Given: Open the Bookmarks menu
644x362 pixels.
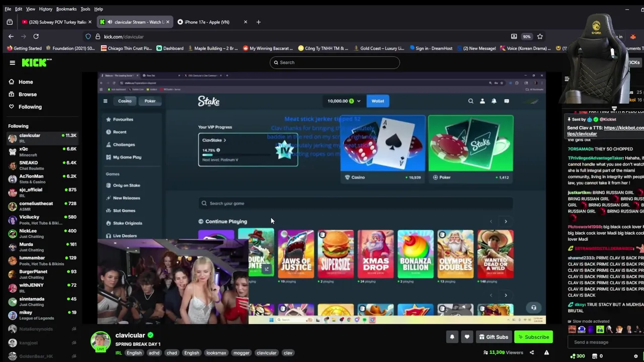Looking at the screenshot, I should [66, 9].
